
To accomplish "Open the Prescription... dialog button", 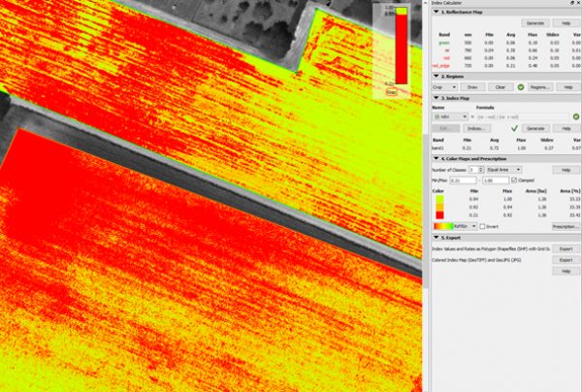I will coord(566,225).
